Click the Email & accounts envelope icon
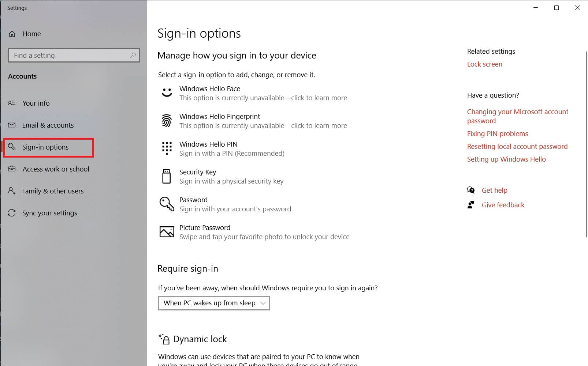This screenshot has height=366, width=588. tap(12, 125)
